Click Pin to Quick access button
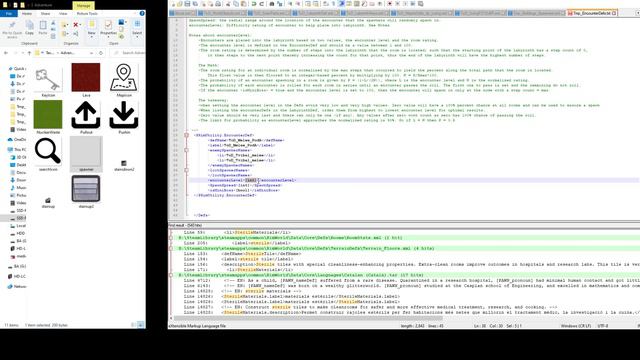640x360 pixels. click(12, 29)
